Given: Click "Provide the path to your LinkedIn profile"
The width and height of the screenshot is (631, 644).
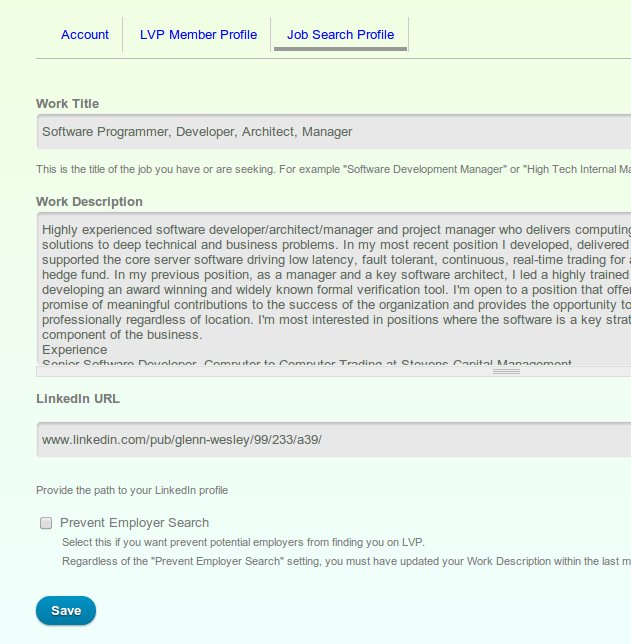Looking at the screenshot, I should click(132, 491).
